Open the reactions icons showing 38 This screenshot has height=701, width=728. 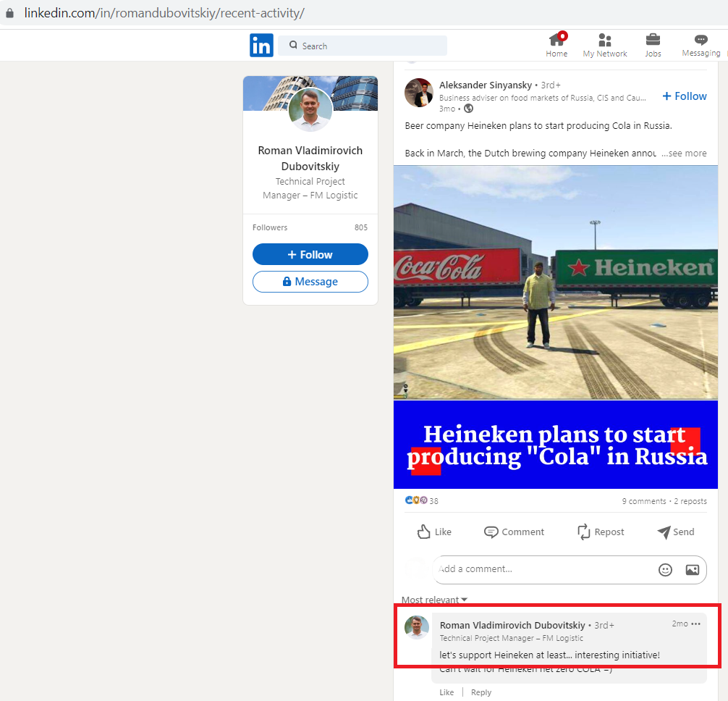pos(421,501)
